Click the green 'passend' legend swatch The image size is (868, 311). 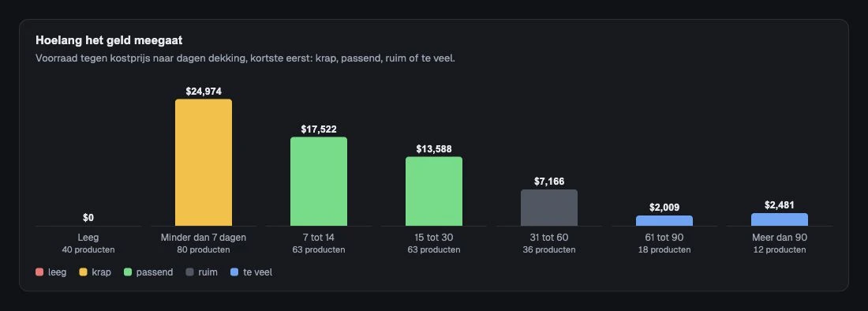click(128, 272)
